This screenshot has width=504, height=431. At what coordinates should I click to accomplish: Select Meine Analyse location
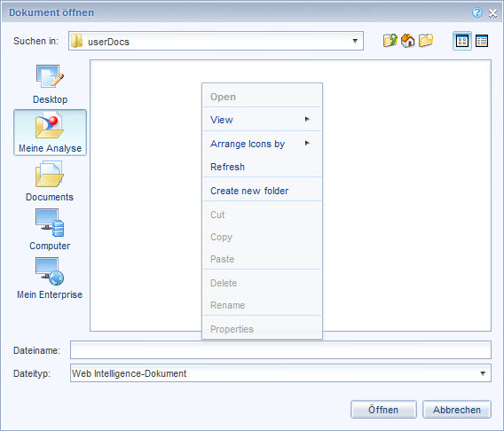pos(50,132)
